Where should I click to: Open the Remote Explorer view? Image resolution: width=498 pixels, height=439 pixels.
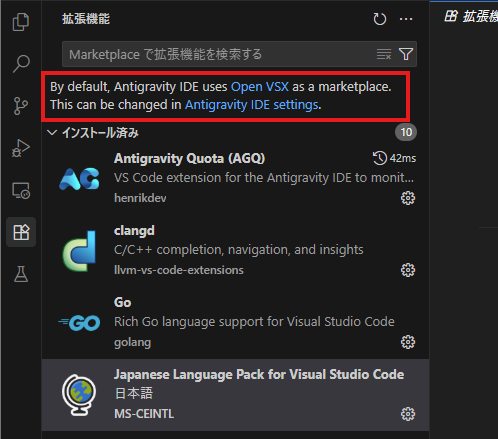(x=21, y=190)
